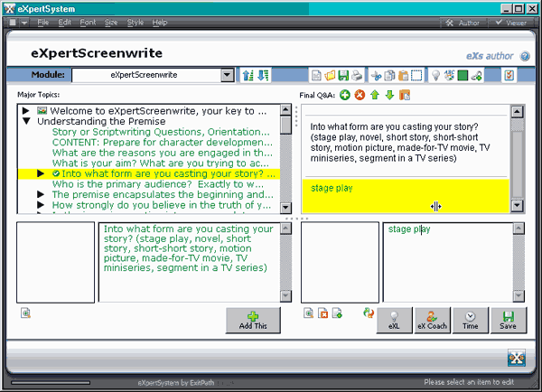Screen dimensions: 542x392
Task: Expand How strongly do you believe item
Action: (41, 205)
